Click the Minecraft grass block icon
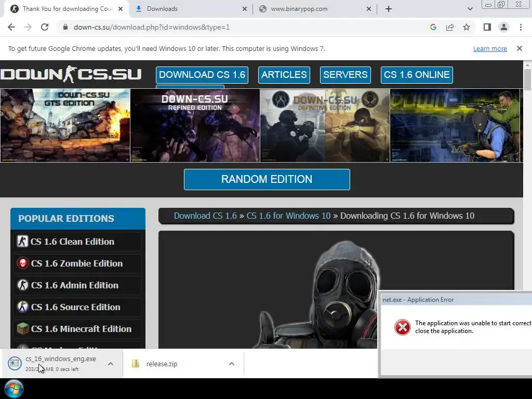Viewport: 532px width, 399px height. click(22, 329)
